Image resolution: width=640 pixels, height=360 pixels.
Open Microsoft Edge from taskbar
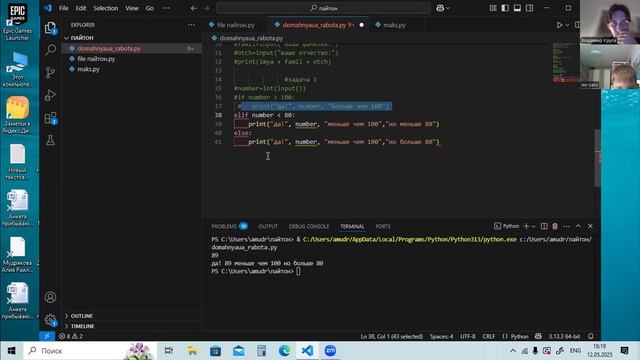click(284, 351)
